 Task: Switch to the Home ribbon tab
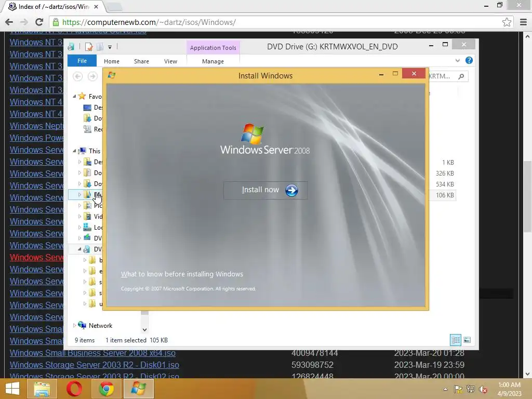tap(112, 61)
